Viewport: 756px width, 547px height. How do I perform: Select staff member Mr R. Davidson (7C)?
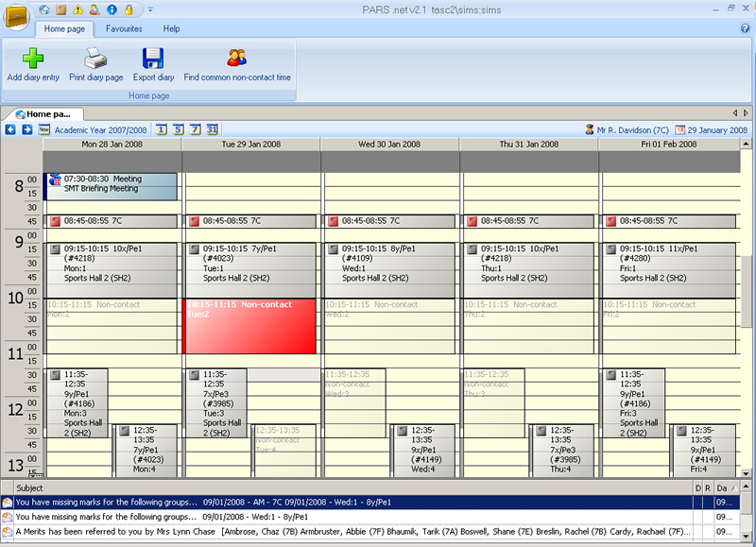point(627,129)
